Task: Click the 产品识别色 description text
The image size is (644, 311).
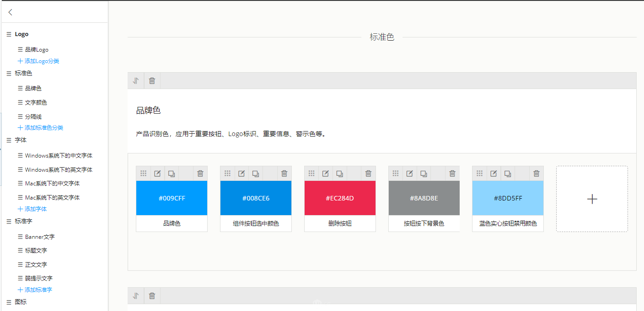Action: pos(231,134)
